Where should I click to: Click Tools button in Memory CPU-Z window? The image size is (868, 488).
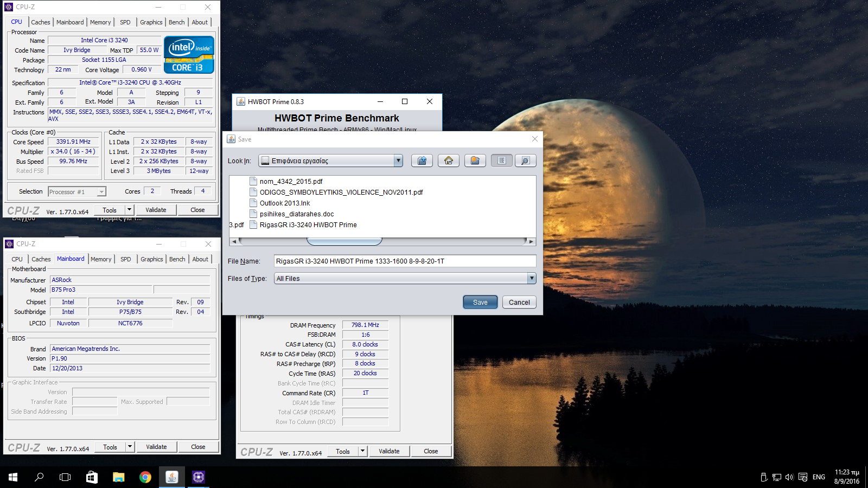pos(343,451)
